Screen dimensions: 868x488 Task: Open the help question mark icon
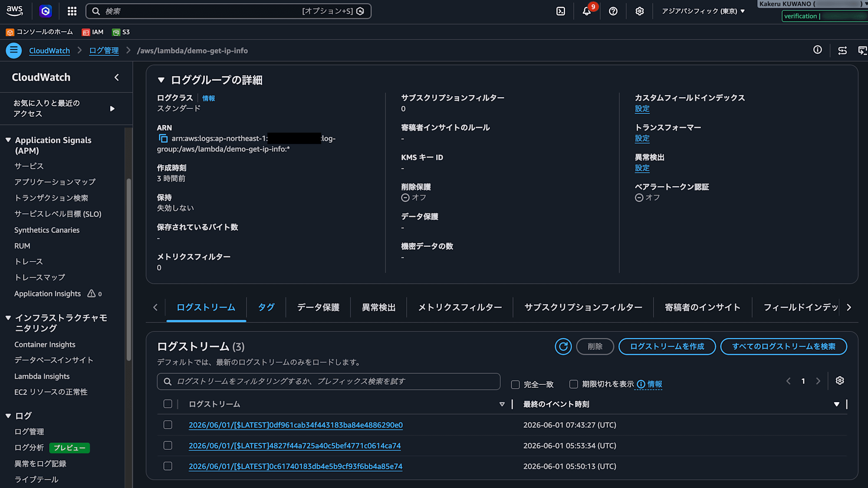[x=613, y=11]
